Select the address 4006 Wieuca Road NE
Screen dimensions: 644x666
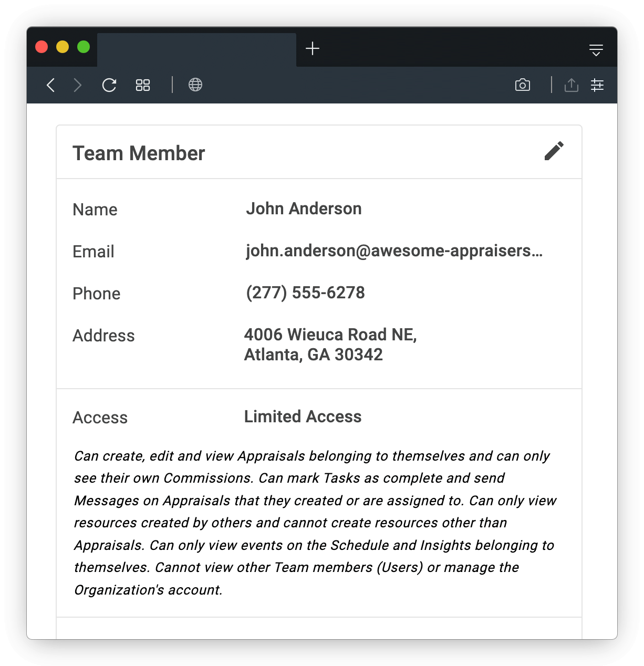[x=330, y=335]
